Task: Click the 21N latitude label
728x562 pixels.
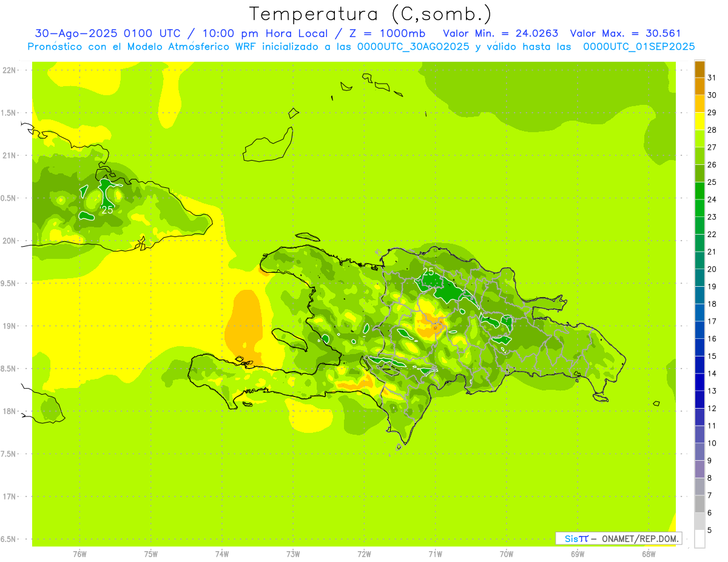Action: [9, 156]
